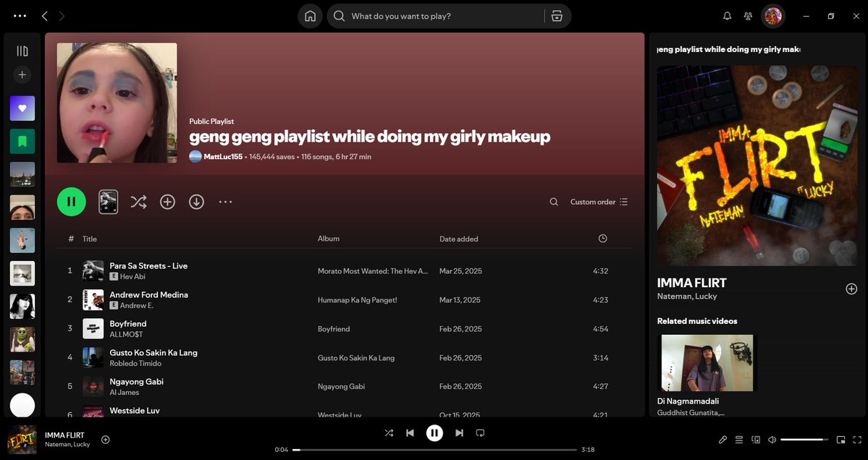The width and height of the screenshot is (868, 460).
Task: Select the track Ngayong Gabi
Action: click(136, 381)
